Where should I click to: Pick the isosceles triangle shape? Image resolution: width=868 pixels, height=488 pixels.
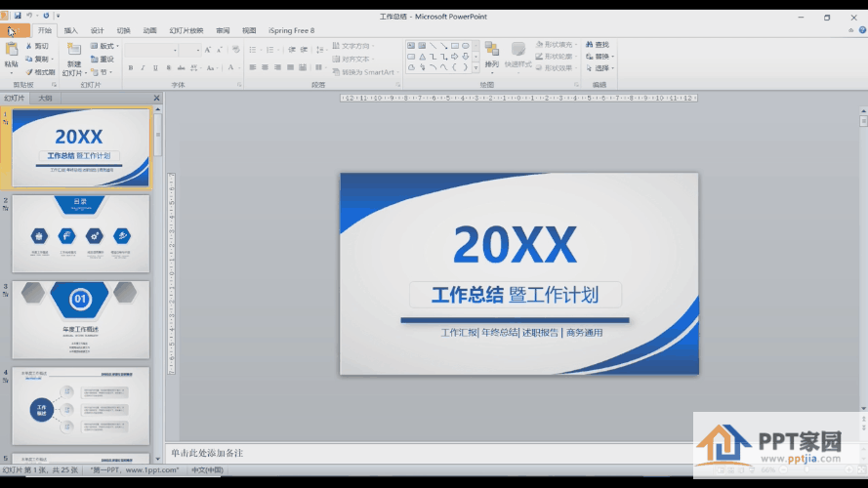click(x=422, y=57)
